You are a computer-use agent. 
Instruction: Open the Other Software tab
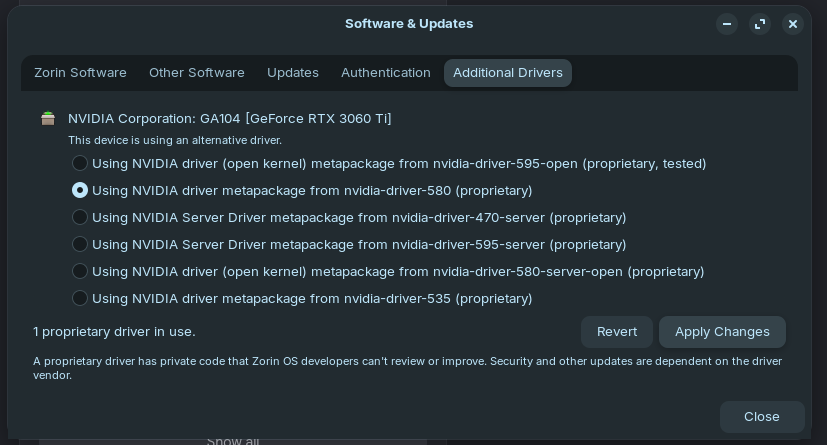(x=197, y=73)
